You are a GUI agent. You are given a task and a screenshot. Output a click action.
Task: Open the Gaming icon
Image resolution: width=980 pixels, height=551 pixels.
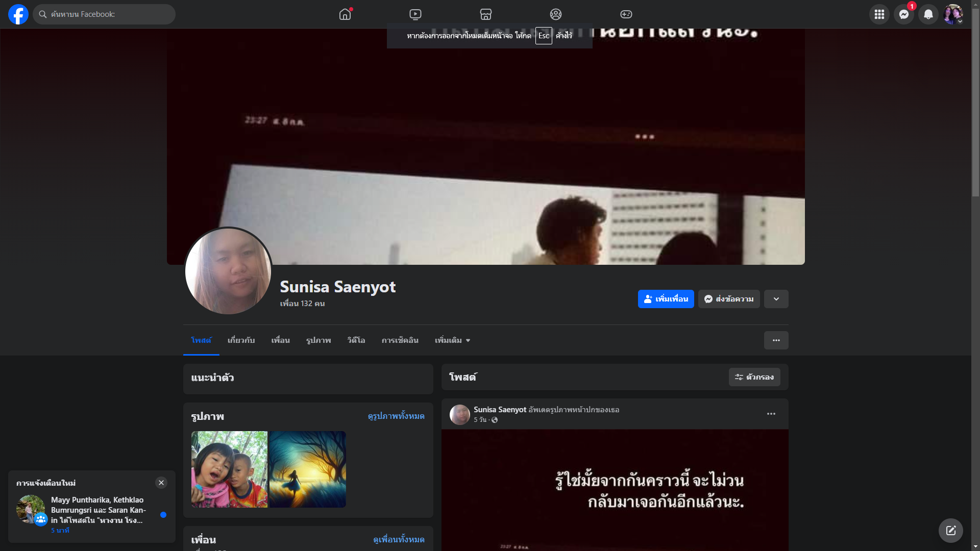626,14
